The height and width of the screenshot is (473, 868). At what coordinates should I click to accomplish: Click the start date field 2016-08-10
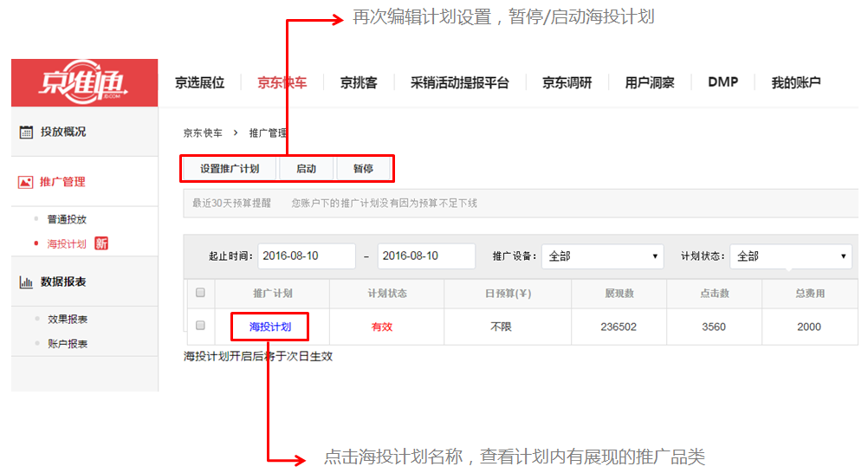307,256
